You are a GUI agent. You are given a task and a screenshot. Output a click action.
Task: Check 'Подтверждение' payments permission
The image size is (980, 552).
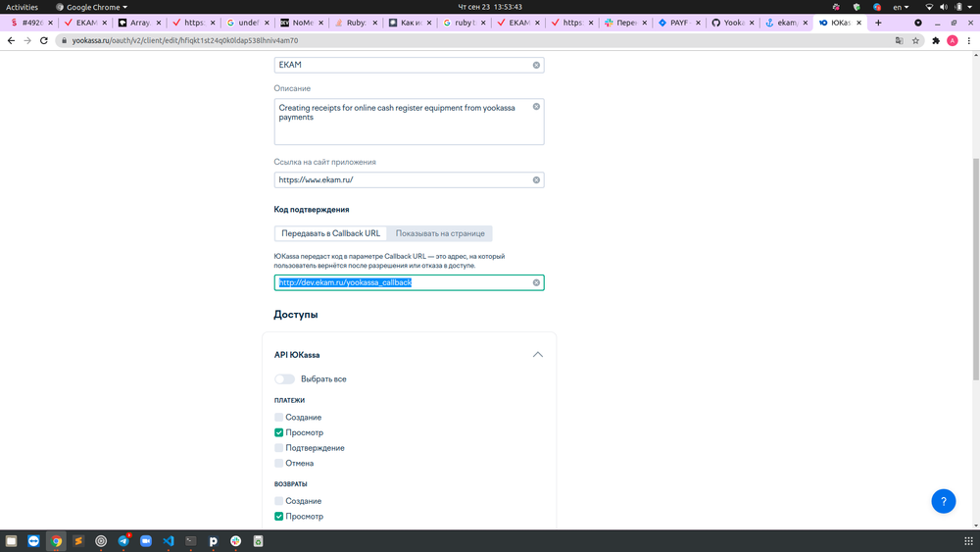point(279,448)
